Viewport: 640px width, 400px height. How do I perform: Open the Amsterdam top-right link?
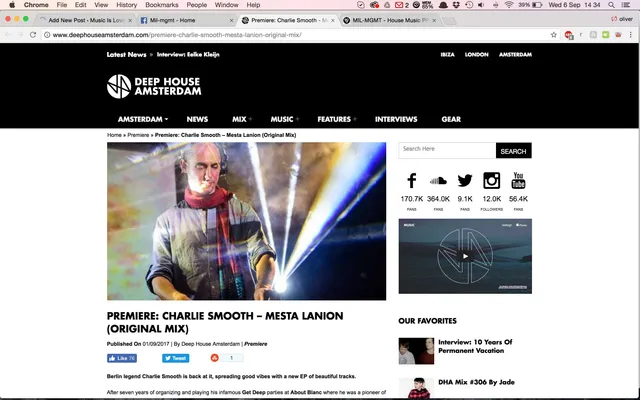point(516,55)
